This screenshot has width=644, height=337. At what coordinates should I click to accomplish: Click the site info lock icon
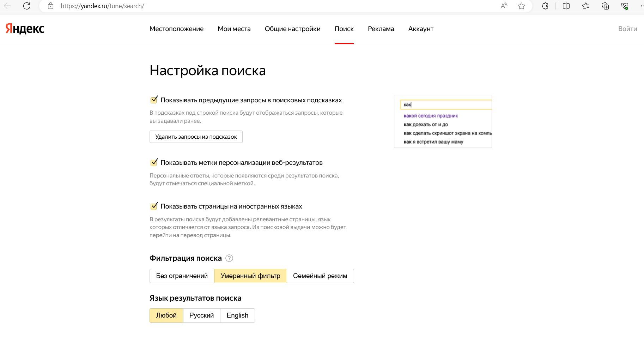point(50,6)
